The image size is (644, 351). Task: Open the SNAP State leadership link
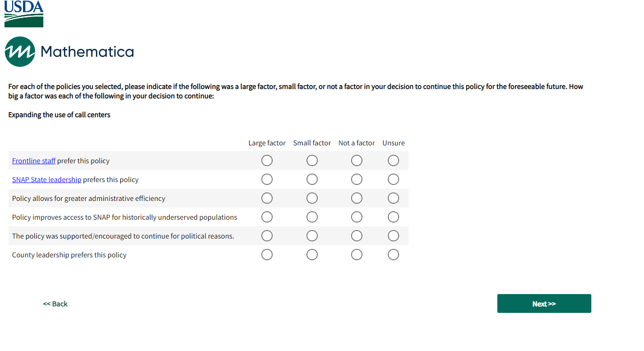click(47, 180)
